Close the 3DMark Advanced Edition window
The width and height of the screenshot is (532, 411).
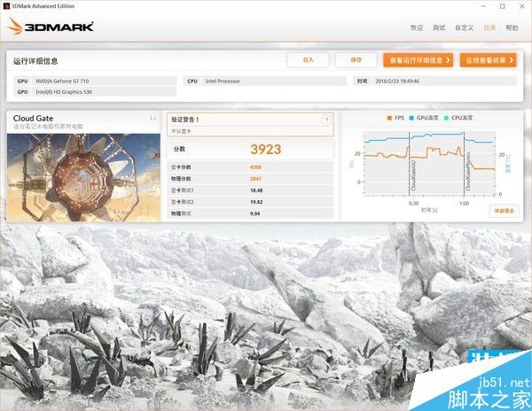522,6
